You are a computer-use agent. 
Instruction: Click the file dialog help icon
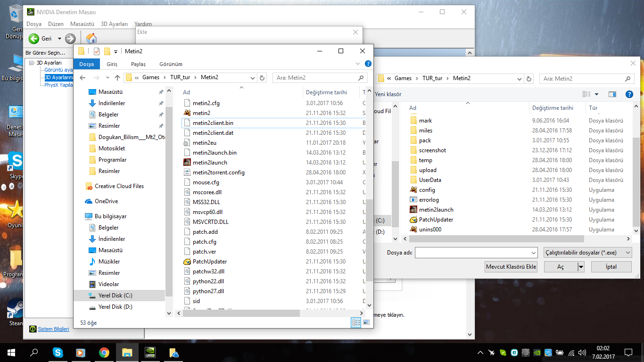click(629, 94)
